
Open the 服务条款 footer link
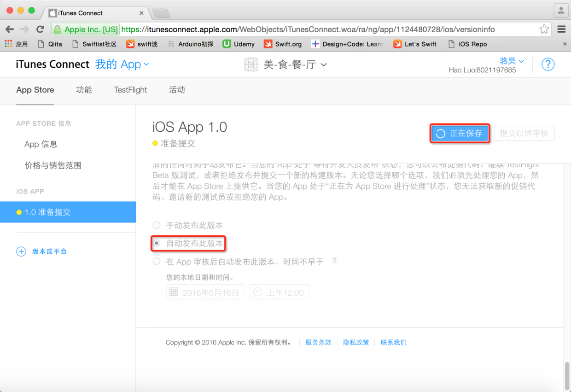point(318,342)
